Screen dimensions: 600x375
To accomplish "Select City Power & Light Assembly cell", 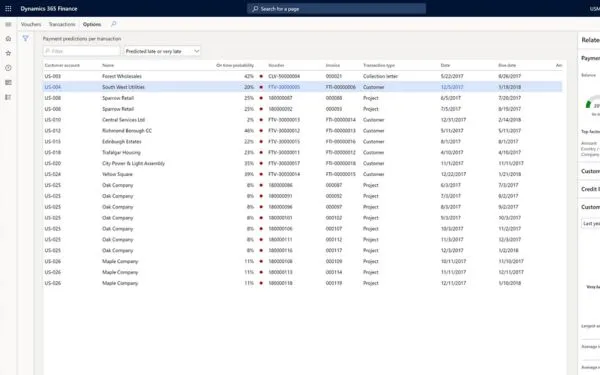I will point(133,163).
